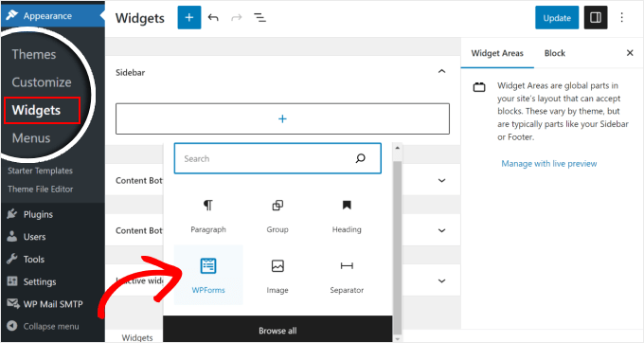
Task: Focus the block Search field
Action: [277, 158]
